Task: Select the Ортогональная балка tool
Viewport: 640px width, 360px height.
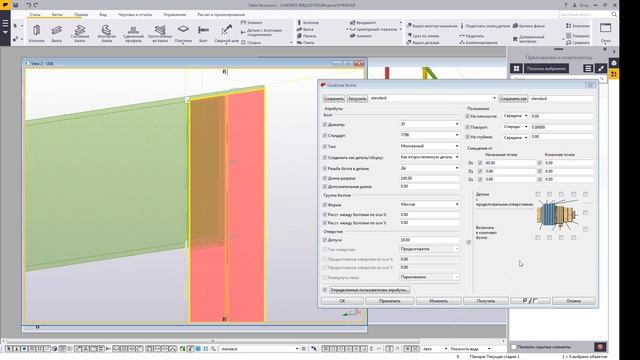Action: tap(160, 33)
